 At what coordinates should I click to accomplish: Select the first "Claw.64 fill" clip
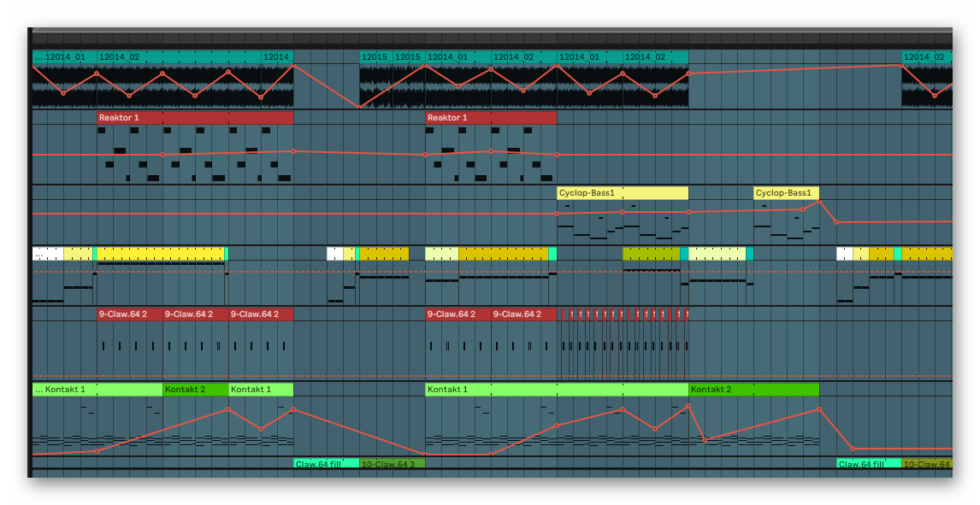(x=327, y=464)
